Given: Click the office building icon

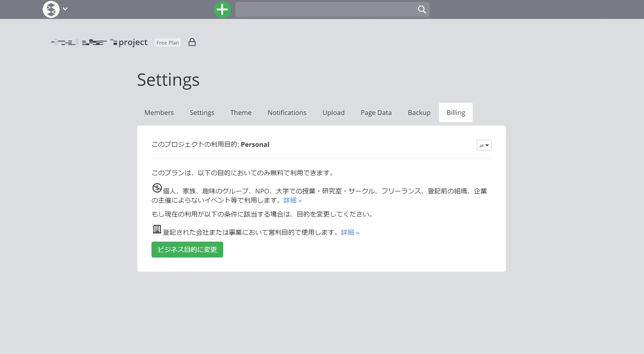Looking at the screenshot, I should 157,229.
